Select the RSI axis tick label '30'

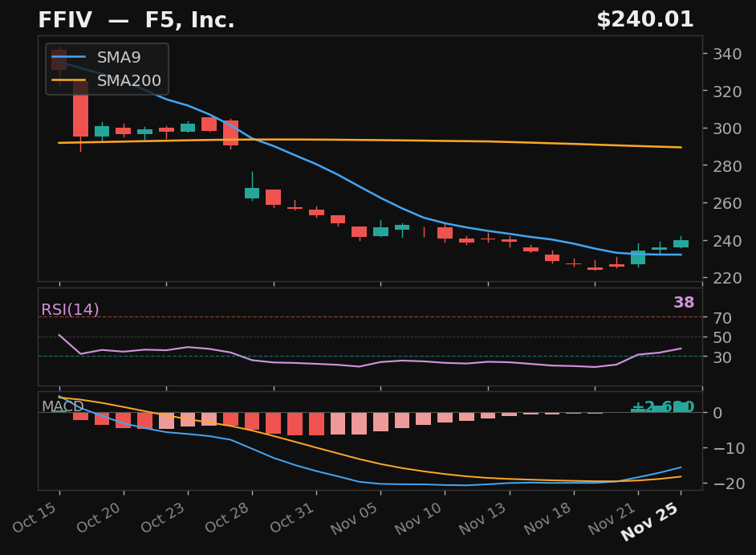coord(723,357)
